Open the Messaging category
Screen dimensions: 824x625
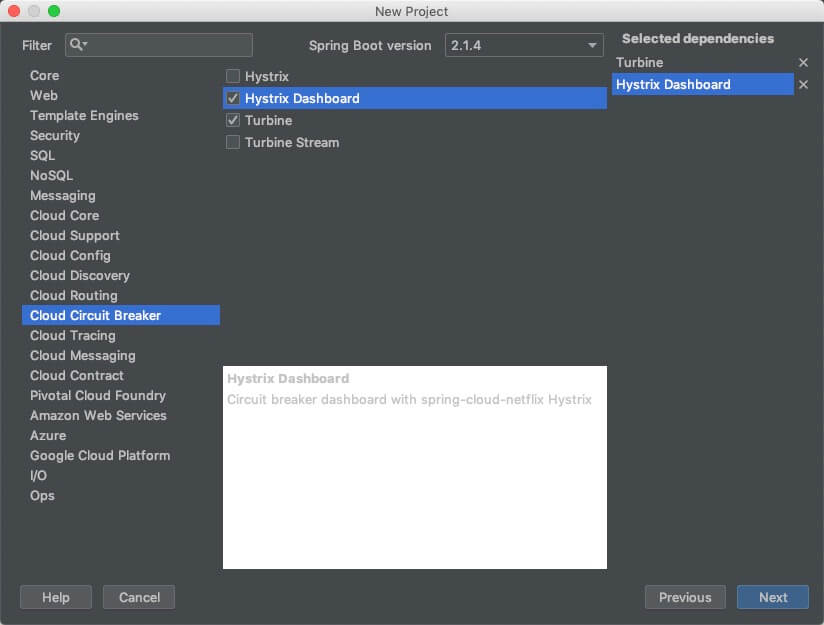[x=121, y=195]
